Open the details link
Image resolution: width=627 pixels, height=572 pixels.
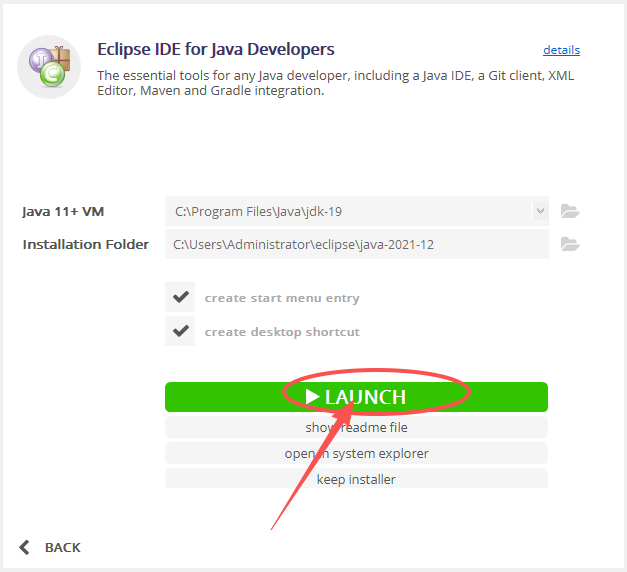[x=561, y=50]
